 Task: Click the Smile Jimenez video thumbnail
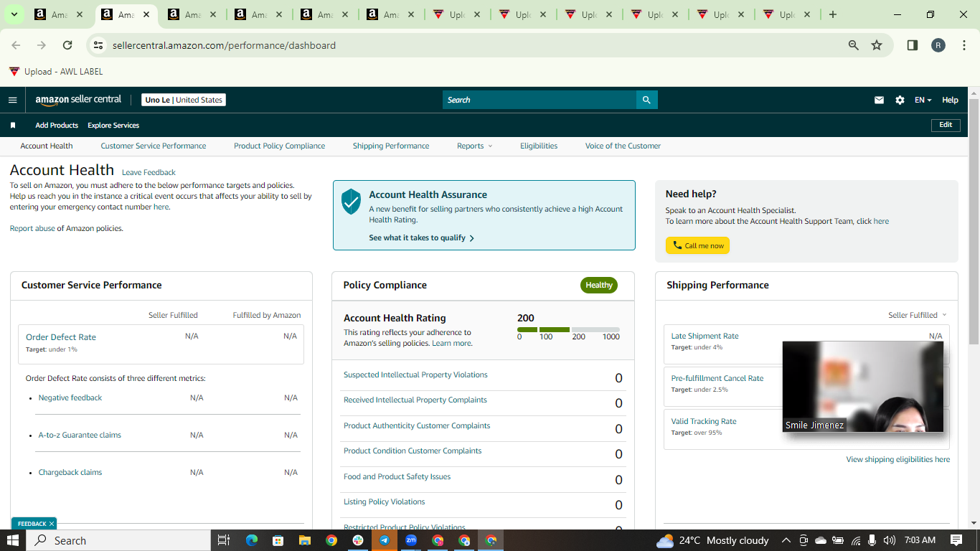[863, 387]
